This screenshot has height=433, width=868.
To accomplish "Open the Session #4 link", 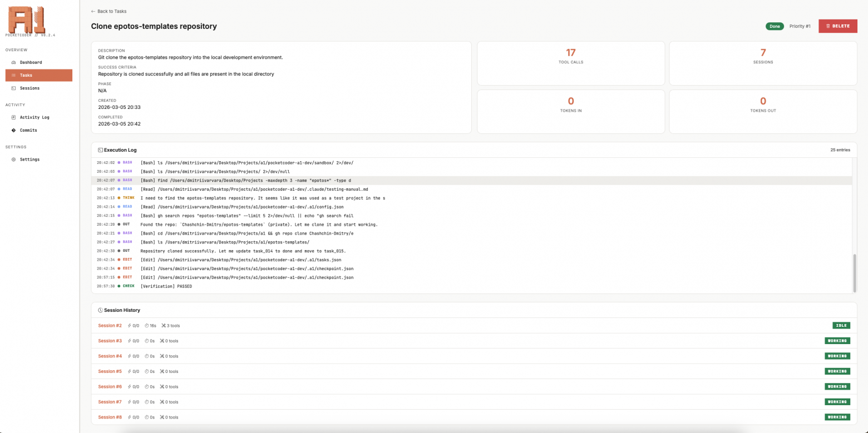I will pyautogui.click(x=110, y=356).
